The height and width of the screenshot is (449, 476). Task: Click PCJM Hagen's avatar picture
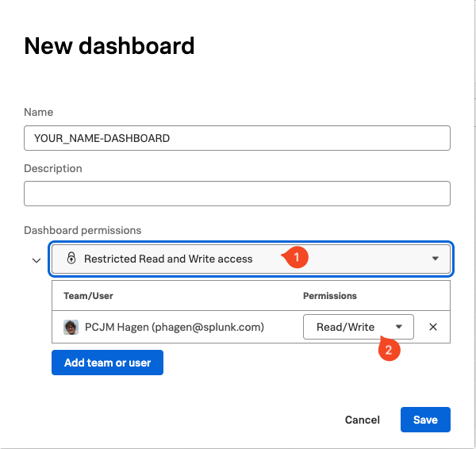coord(71,327)
